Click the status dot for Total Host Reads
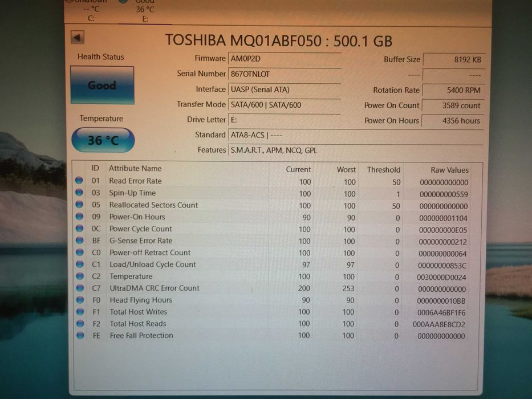The height and width of the screenshot is (399, 532). tap(80, 323)
